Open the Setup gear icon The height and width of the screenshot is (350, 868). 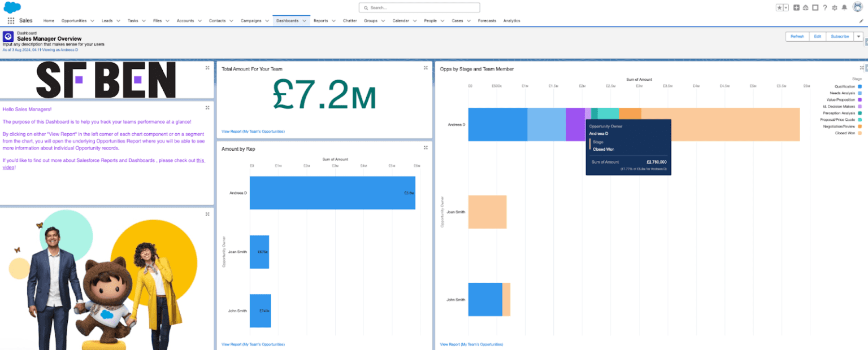click(x=834, y=7)
